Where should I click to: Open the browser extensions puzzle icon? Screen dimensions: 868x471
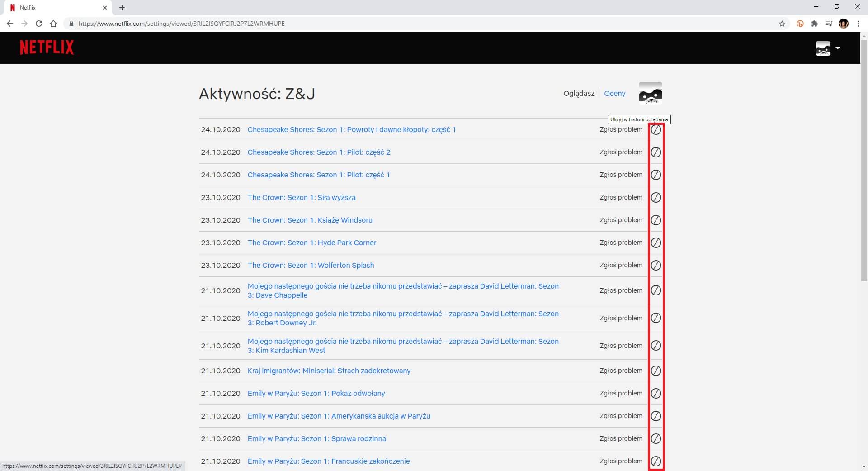pyautogui.click(x=814, y=24)
